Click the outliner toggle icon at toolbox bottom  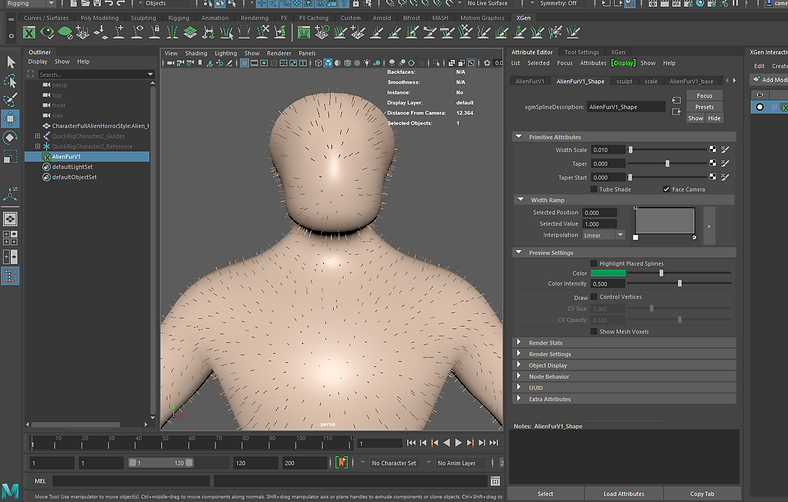pyautogui.click(x=11, y=275)
